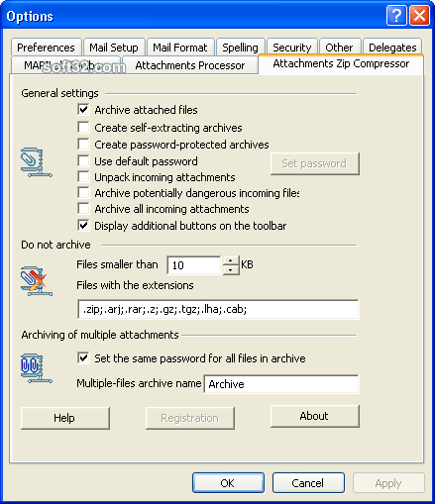Click the zip compressor icon in General settings
This screenshot has height=504, width=435.
[37, 162]
